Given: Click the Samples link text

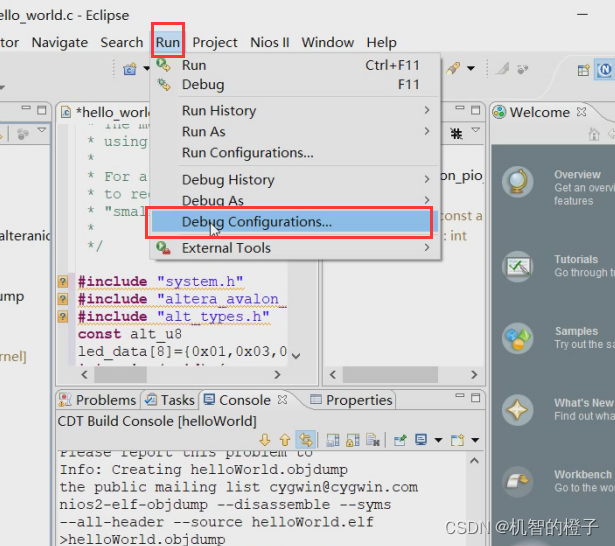Looking at the screenshot, I should (x=576, y=331).
